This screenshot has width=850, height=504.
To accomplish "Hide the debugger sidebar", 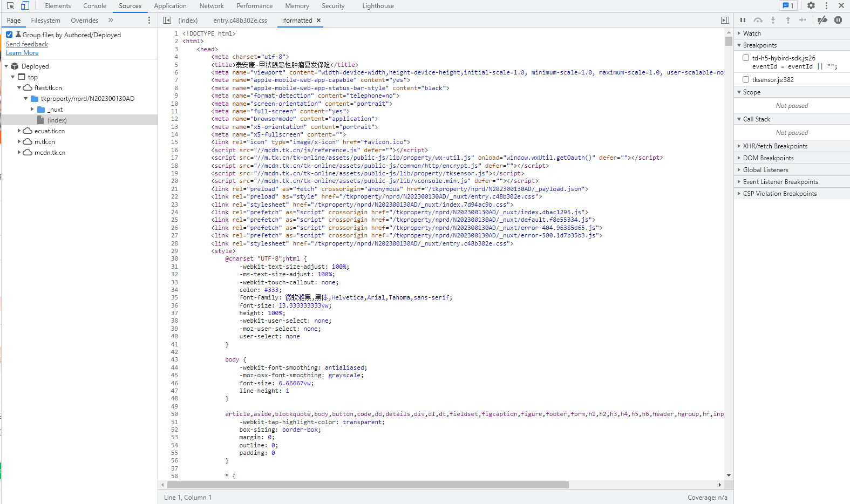I will [x=725, y=21].
